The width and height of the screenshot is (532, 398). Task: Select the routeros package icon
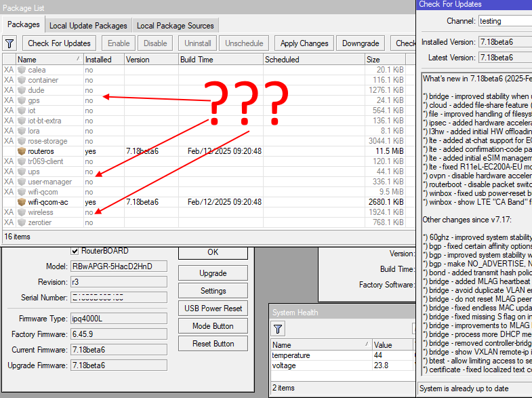pos(22,151)
